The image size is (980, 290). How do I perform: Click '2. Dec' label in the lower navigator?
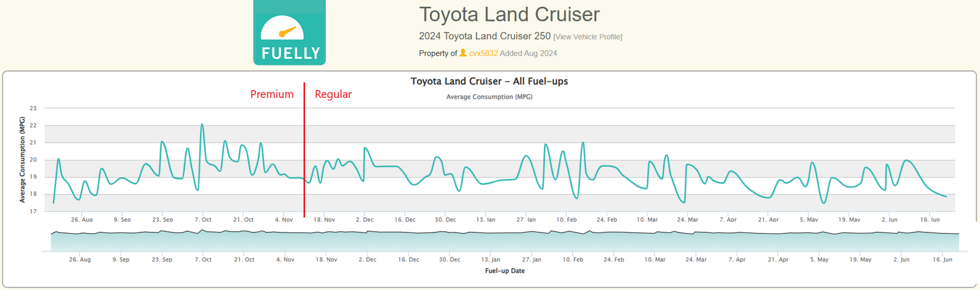click(x=367, y=259)
